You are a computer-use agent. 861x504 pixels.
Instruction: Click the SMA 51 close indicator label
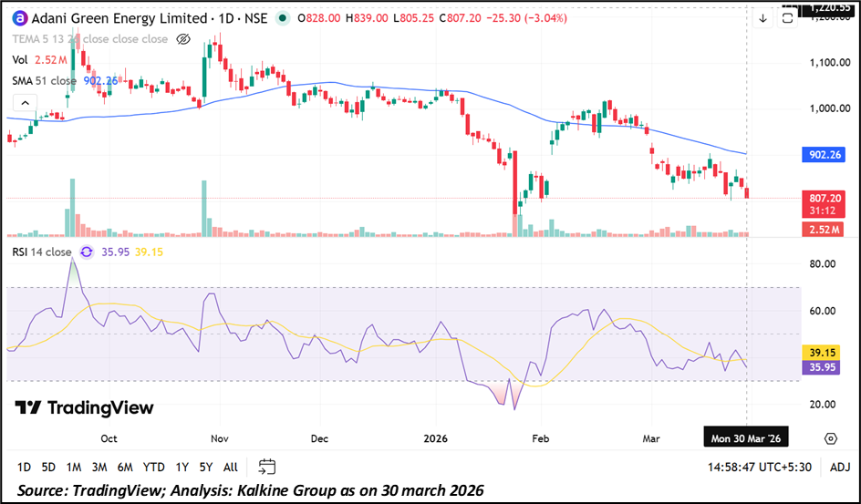(x=44, y=80)
